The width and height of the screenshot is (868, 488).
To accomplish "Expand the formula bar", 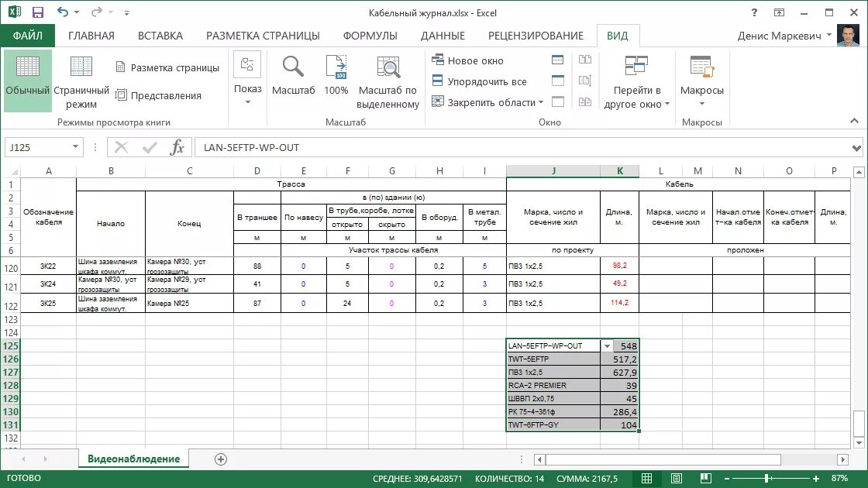I will click(856, 148).
